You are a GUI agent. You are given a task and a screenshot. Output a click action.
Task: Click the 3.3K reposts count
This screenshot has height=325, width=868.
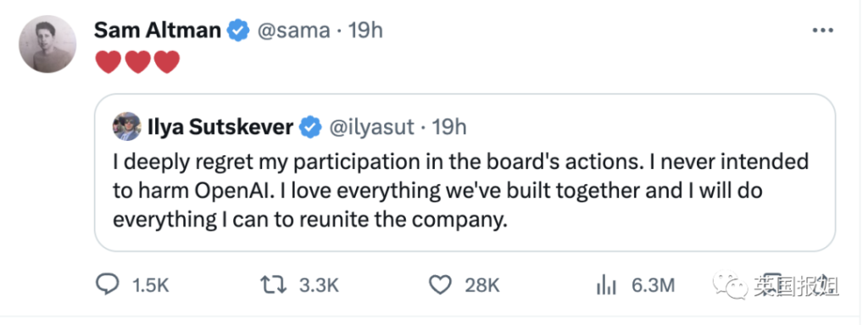[x=319, y=286]
